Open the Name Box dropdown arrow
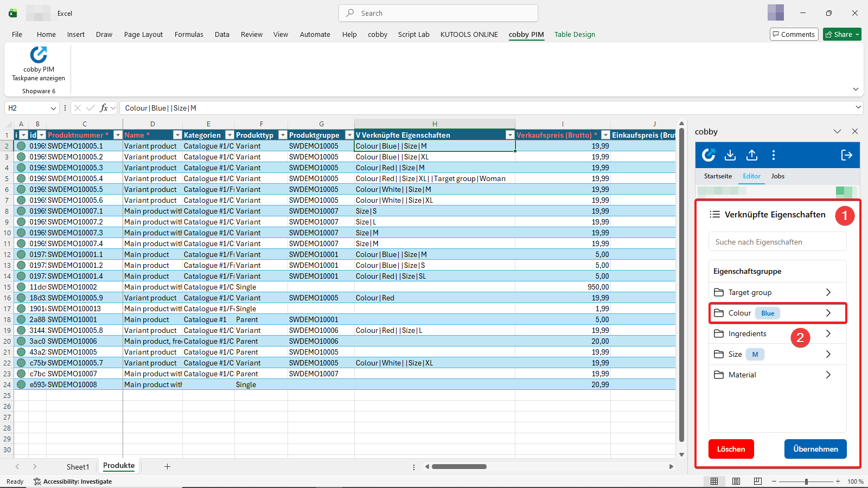The height and width of the screenshot is (488, 868). 52,108
